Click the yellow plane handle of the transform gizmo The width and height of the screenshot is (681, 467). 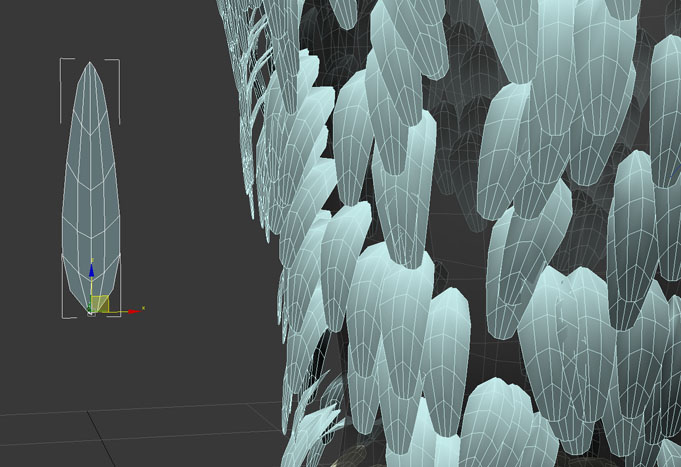(x=100, y=303)
